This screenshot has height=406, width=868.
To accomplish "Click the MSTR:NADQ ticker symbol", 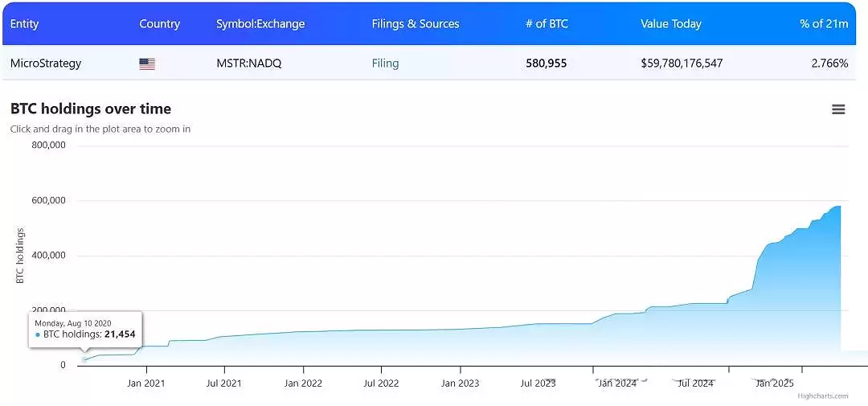I will coord(249,64).
